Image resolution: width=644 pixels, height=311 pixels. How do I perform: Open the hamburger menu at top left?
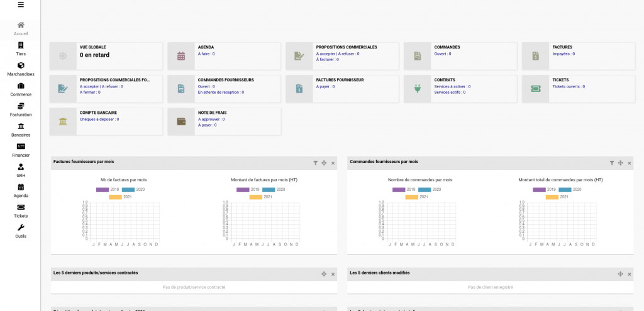[21, 4]
